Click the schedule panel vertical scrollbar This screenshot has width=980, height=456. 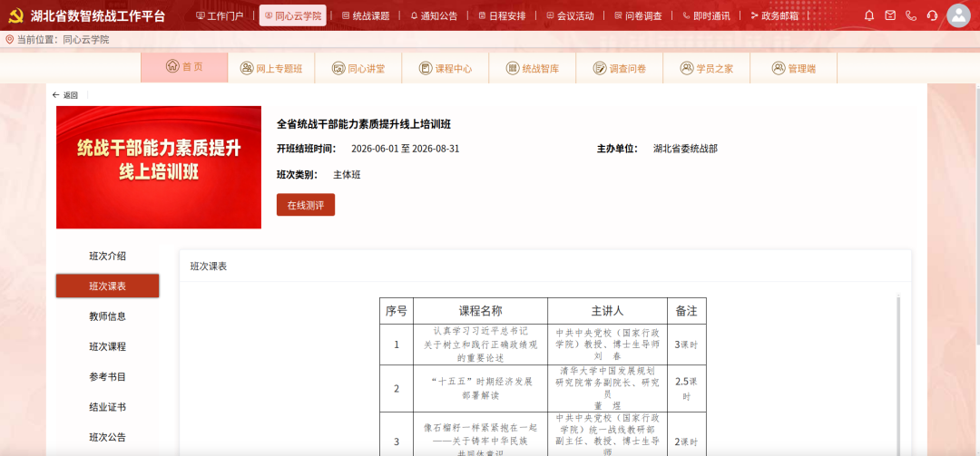898,374
